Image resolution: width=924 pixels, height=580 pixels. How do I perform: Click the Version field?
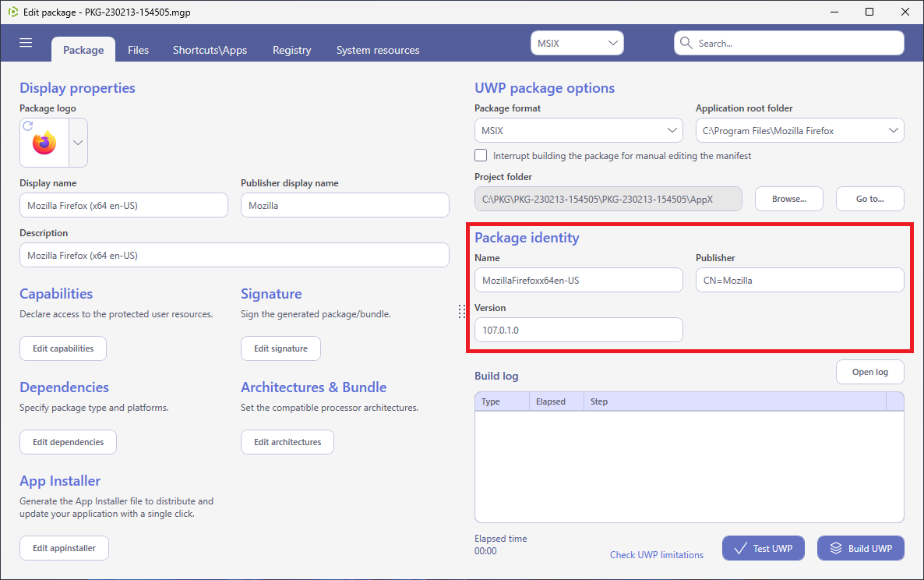(579, 330)
